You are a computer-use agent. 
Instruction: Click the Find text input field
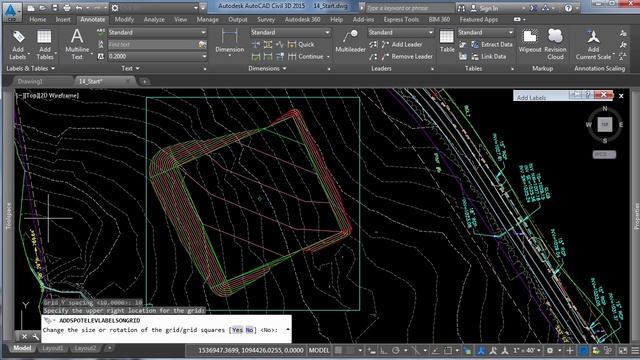pyautogui.click(x=157, y=44)
